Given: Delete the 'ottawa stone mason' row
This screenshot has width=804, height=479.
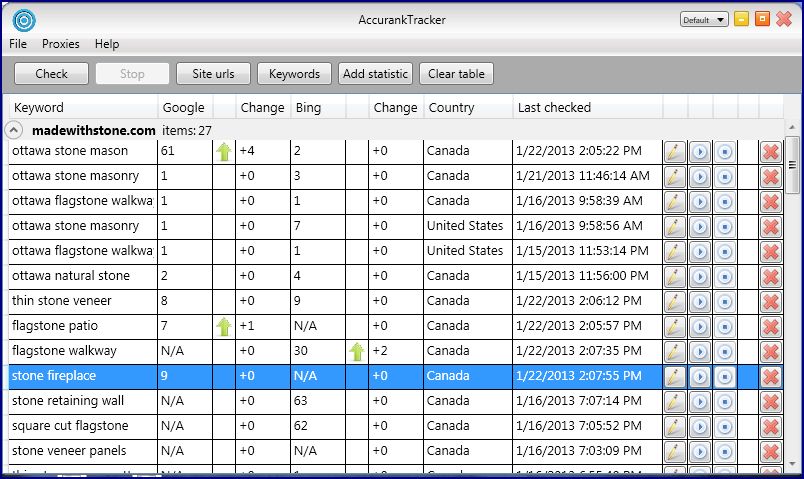Looking at the screenshot, I should click(771, 152).
